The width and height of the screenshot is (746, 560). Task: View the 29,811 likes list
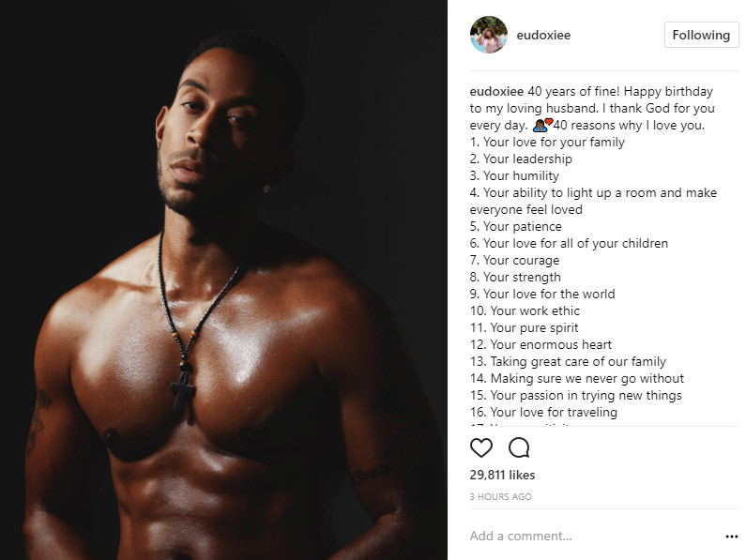pyautogui.click(x=502, y=475)
